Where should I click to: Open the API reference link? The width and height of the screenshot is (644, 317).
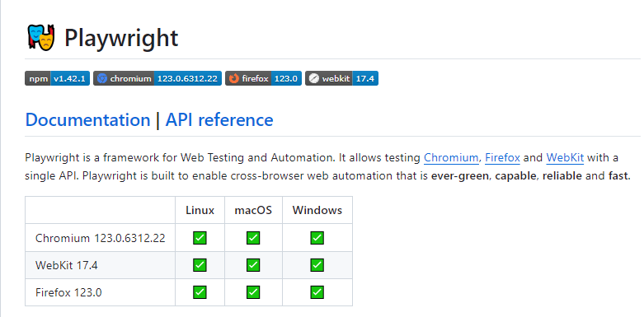[219, 119]
